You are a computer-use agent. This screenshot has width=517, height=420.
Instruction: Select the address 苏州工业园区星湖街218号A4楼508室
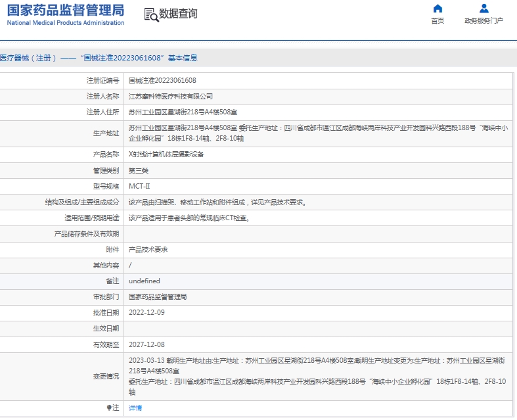click(x=183, y=112)
